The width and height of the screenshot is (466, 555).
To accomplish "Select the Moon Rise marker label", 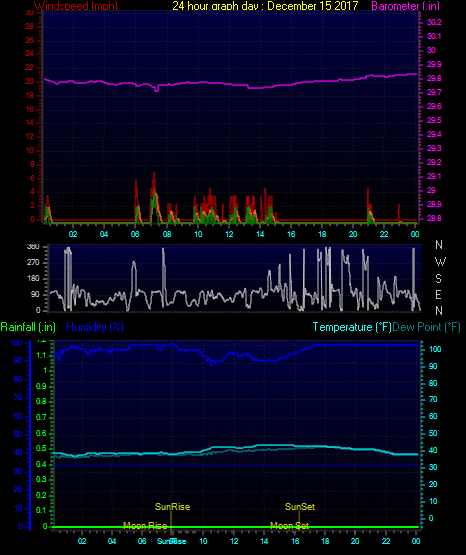I will click(145, 526).
